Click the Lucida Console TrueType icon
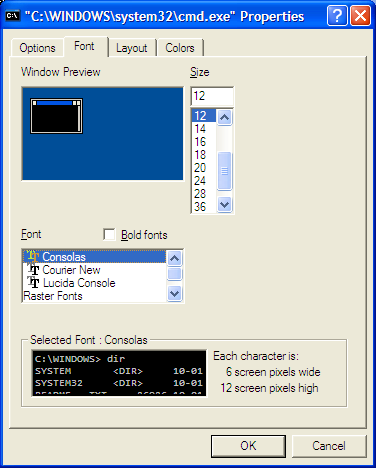 (33, 283)
